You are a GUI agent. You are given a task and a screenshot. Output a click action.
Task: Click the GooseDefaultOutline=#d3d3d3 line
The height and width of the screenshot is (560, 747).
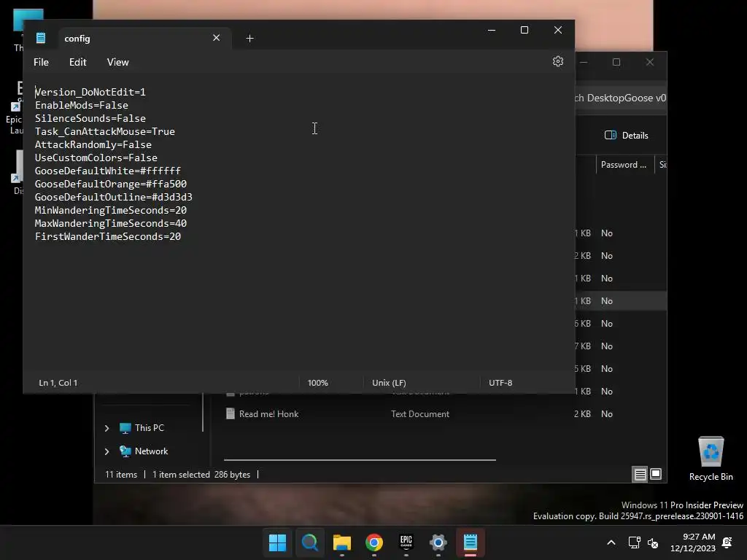(x=113, y=197)
